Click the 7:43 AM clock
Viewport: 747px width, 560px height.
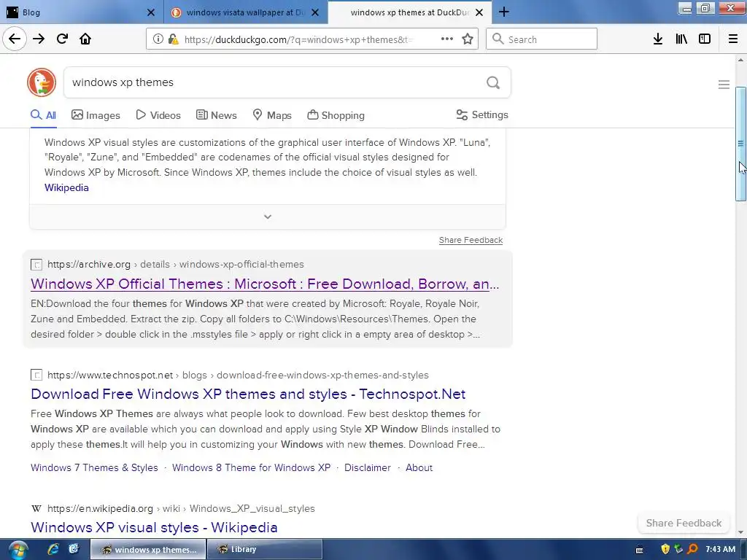coord(720,549)
